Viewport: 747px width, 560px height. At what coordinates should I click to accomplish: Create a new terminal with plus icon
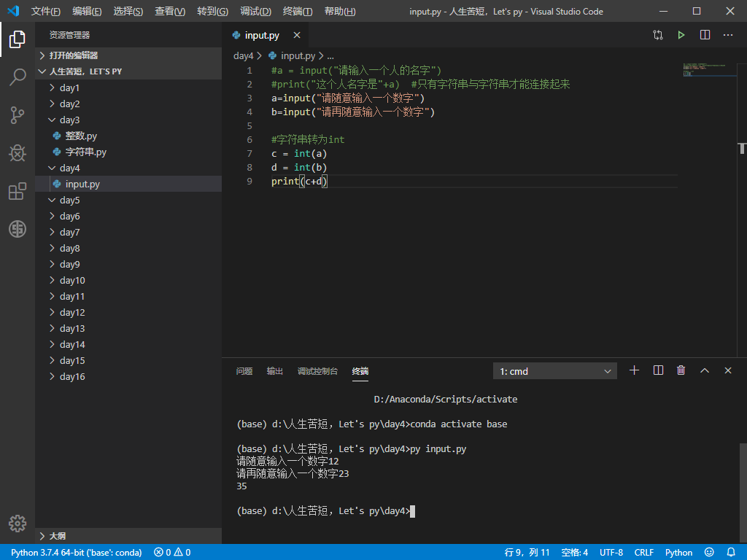click(634, 370)
